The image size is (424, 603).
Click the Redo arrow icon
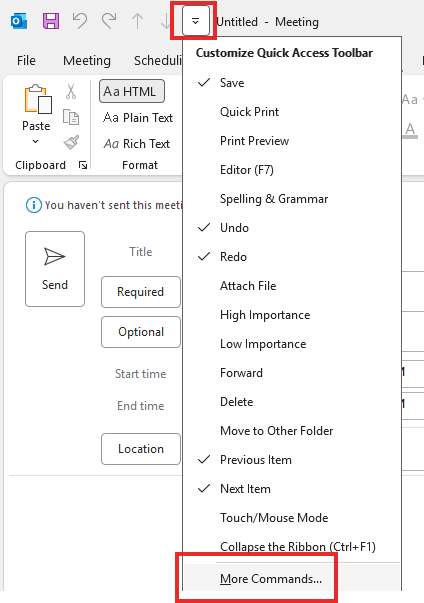109,21
